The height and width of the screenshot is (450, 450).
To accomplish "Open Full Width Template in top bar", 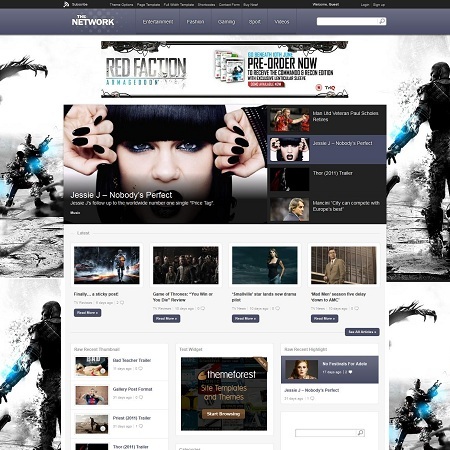I will (179, 5).
